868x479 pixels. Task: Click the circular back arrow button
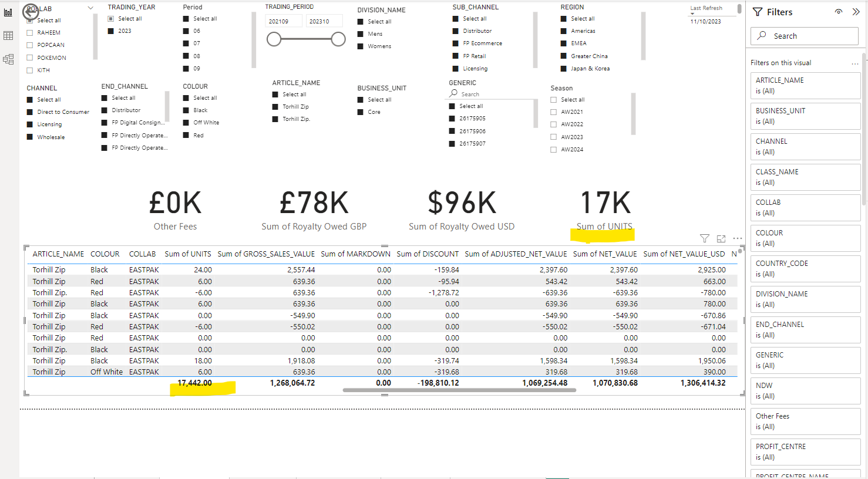31,11
